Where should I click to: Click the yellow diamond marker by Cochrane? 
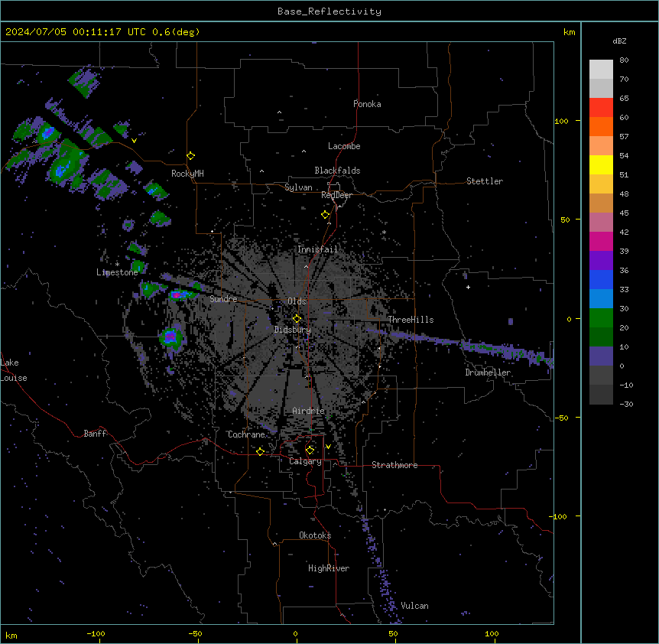pos(260,451)
